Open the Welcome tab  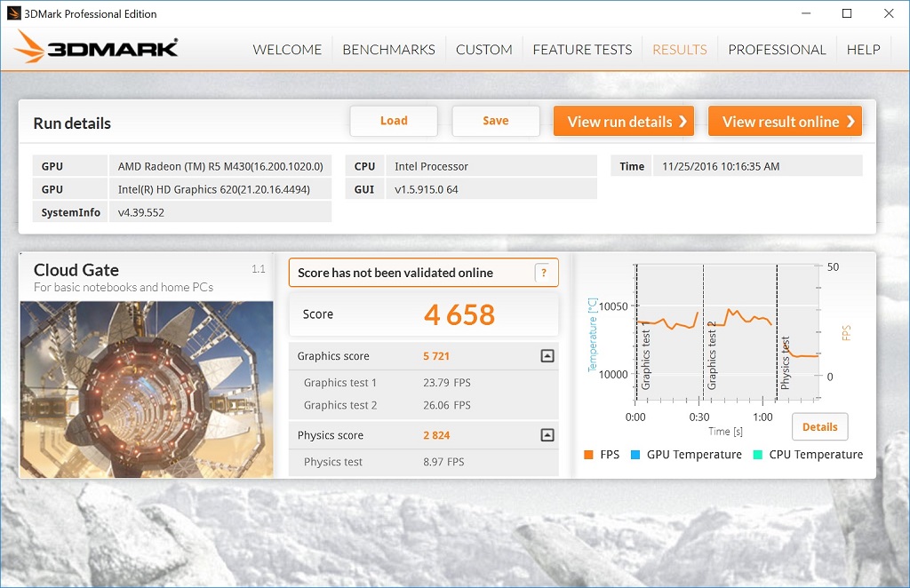(287, 50)
